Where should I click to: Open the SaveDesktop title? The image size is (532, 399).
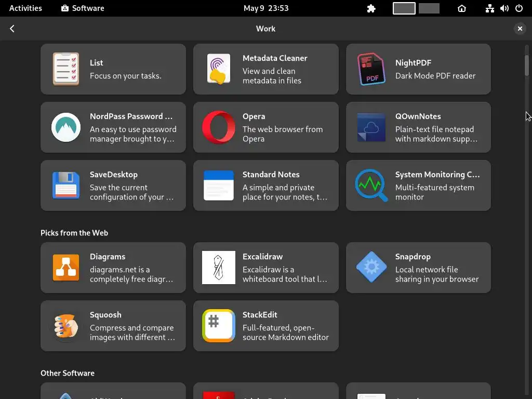[x=114, y=175]
